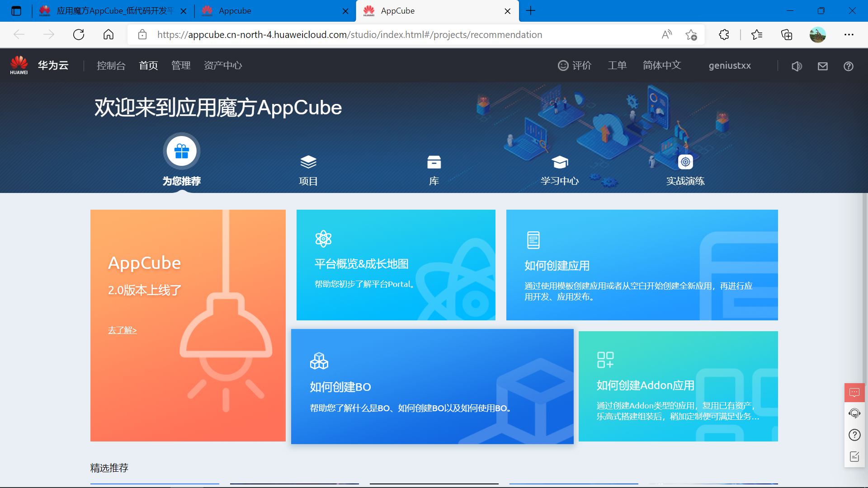
Task: Open the red feedback chat bubble
Action: (x=854, y=392)
